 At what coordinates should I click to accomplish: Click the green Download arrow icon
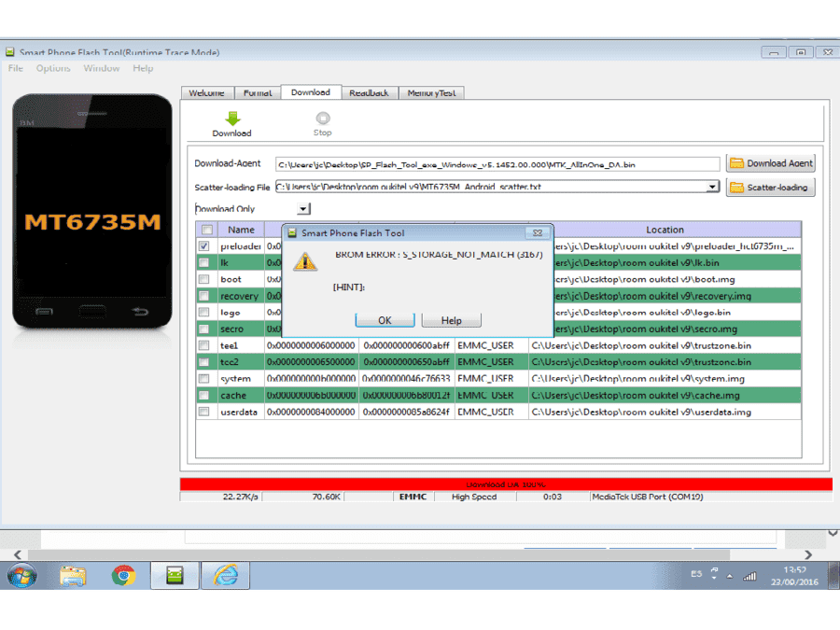(232, 119)
